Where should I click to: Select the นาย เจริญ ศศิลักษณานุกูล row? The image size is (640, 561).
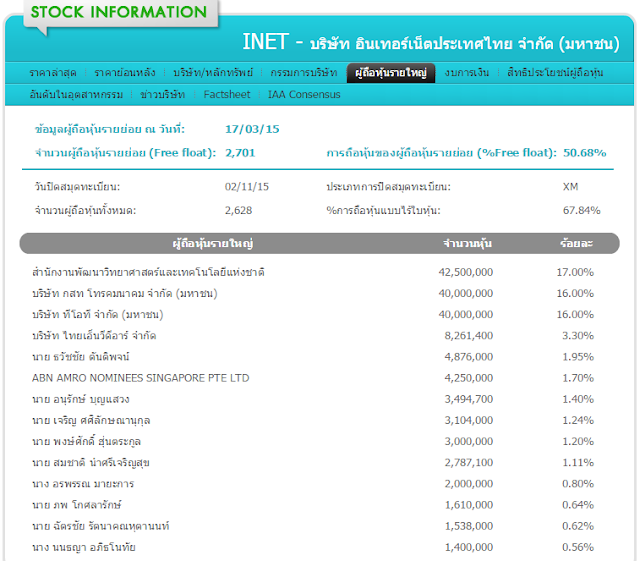313,421
